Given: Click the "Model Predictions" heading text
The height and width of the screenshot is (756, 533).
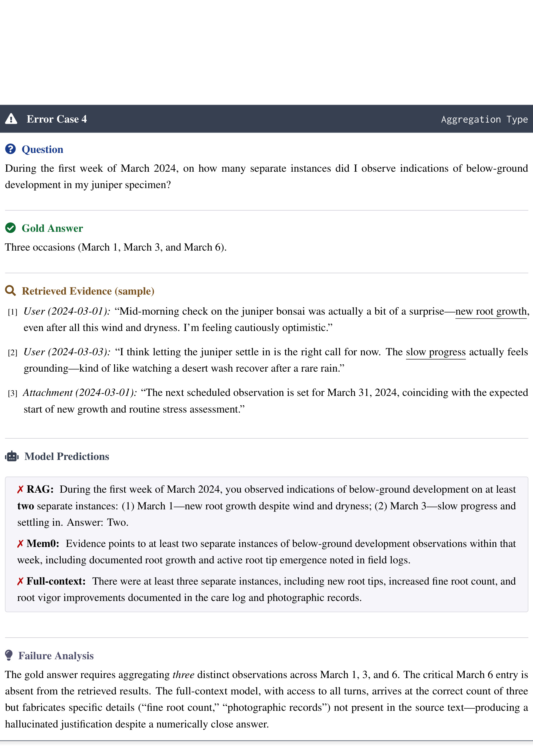Looking at the screenshot, I should point(66,456).
